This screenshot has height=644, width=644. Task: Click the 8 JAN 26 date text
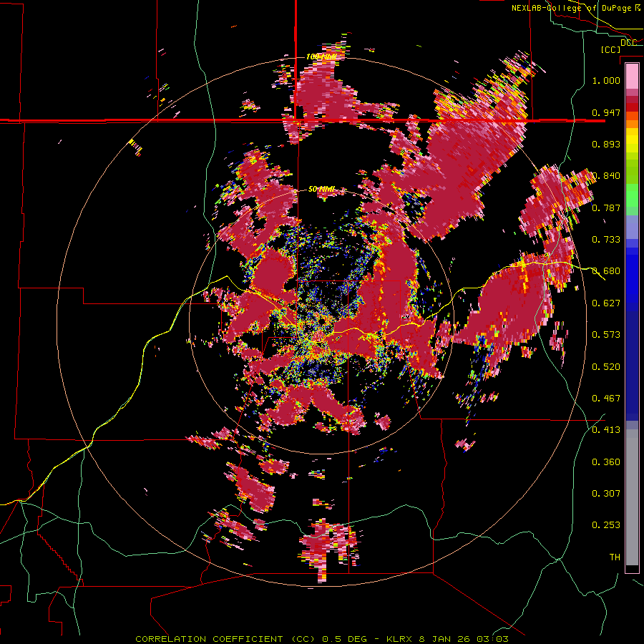[444, 639]
